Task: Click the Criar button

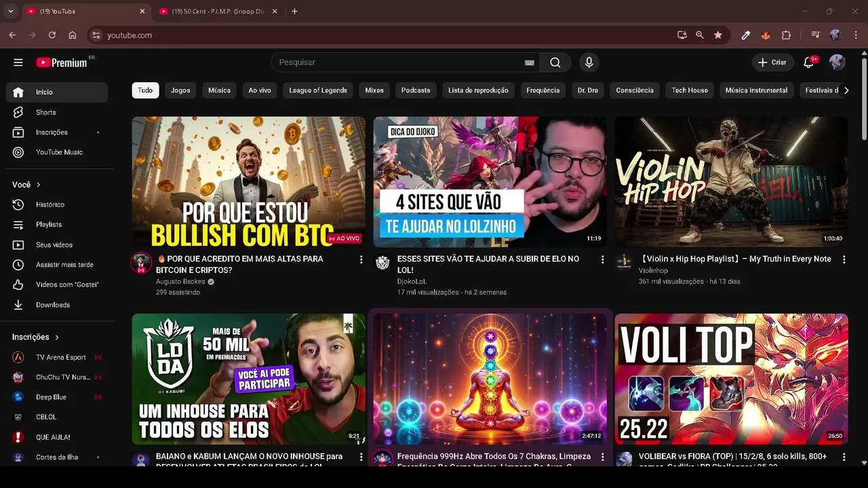Action: coord(772,62)
